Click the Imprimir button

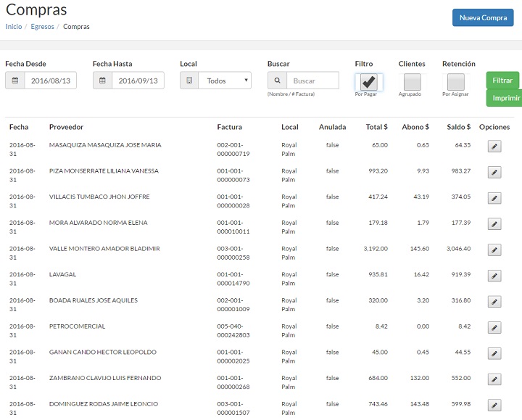[x=505, y=98]
